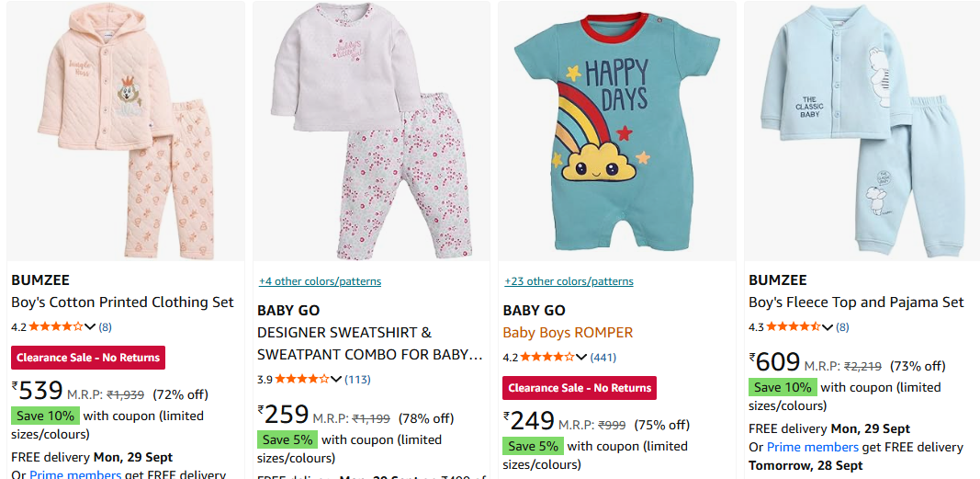Click Save 5% coupon badge on ₹249 romper

click(533, 446)
